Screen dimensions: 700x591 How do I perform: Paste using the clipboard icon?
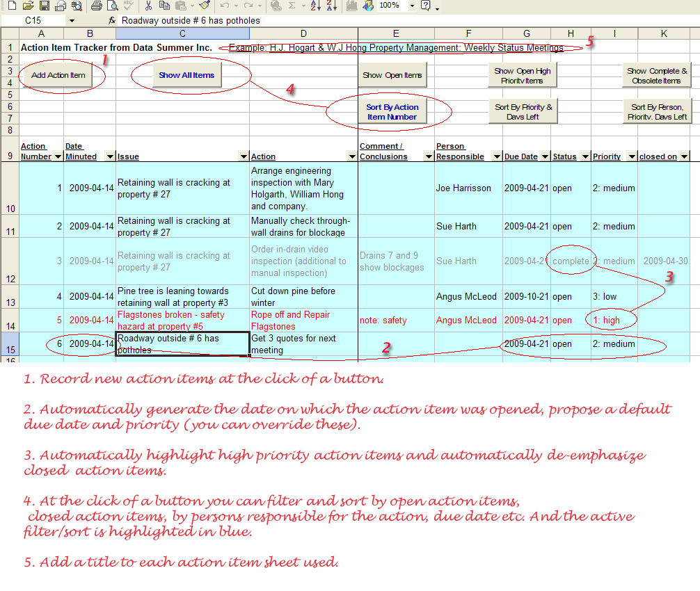(x=181, y=6)
